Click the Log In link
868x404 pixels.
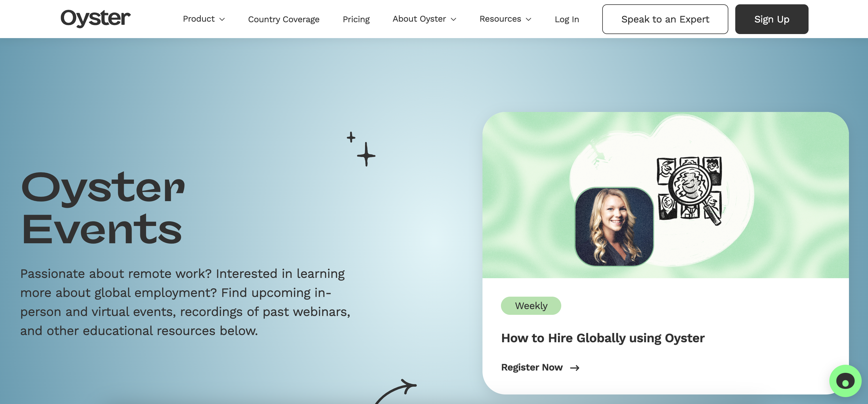567,19
